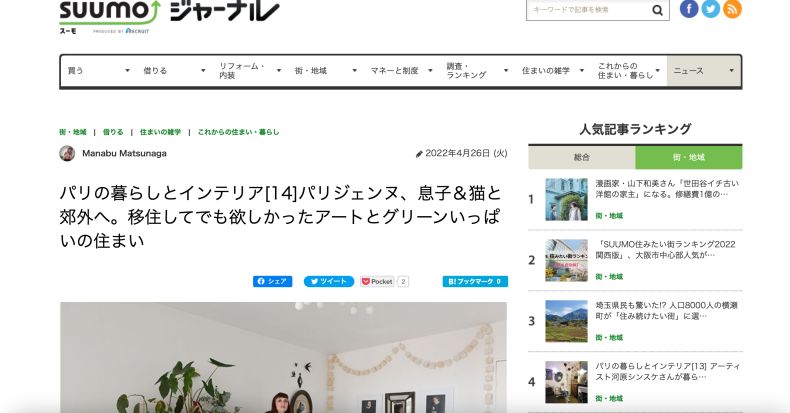Open author Manabu Matsunaga's page
The image size is (790, 413).
(124, 153)
